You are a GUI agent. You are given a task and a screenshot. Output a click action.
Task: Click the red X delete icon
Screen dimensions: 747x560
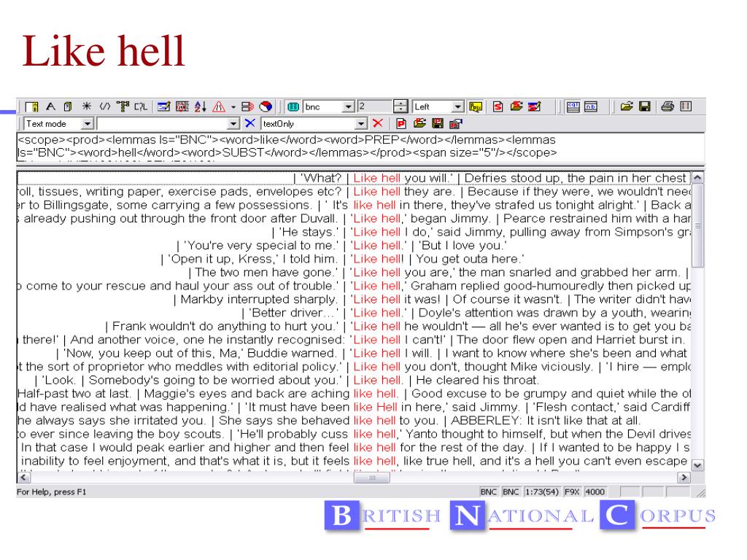point(378,124)
